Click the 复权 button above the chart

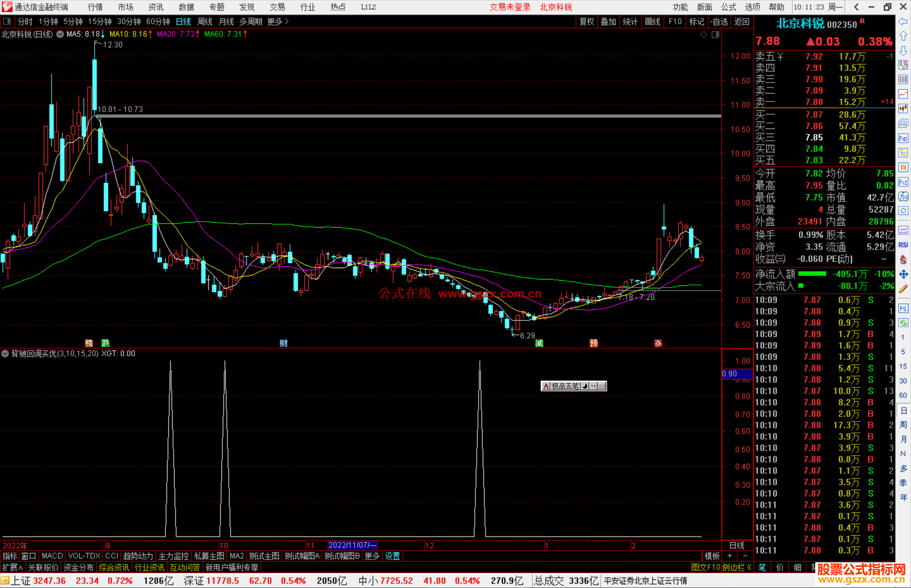click(587, 21)
